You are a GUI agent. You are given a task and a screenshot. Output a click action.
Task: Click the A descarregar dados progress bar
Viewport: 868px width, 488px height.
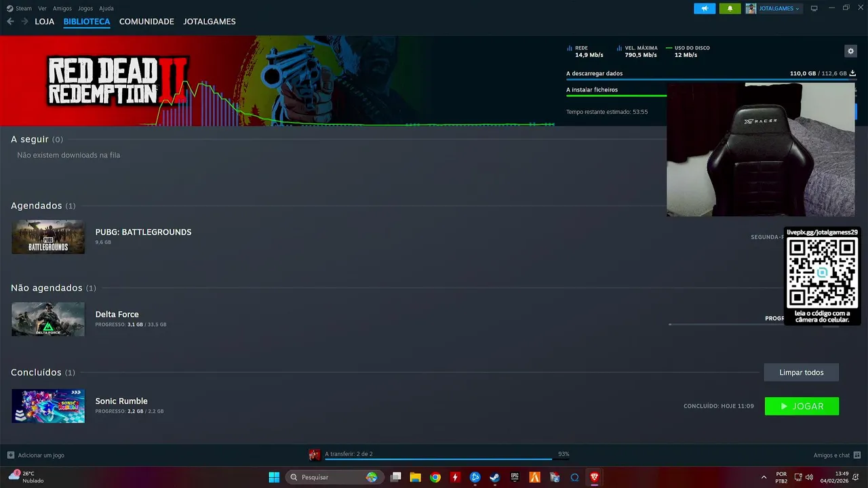[711, 80]
